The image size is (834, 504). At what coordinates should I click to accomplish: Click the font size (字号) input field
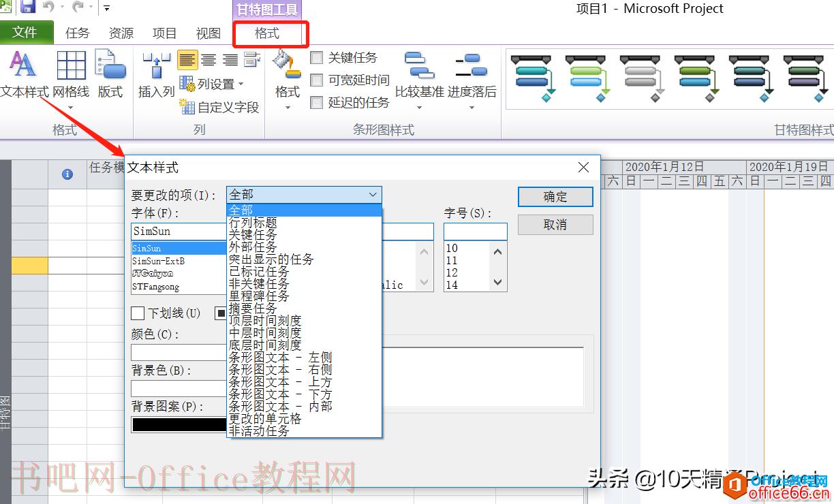click(475, 232)
